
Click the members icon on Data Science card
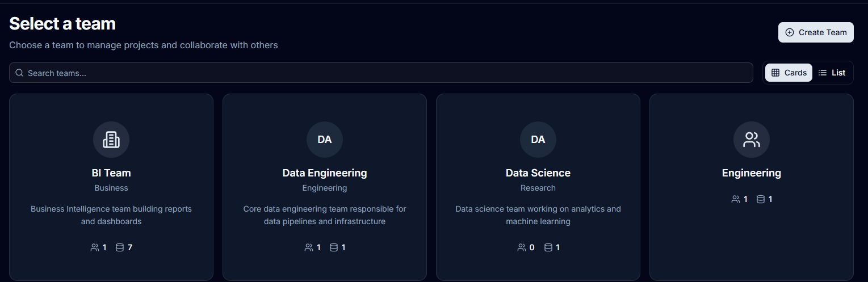coord(522,247)
